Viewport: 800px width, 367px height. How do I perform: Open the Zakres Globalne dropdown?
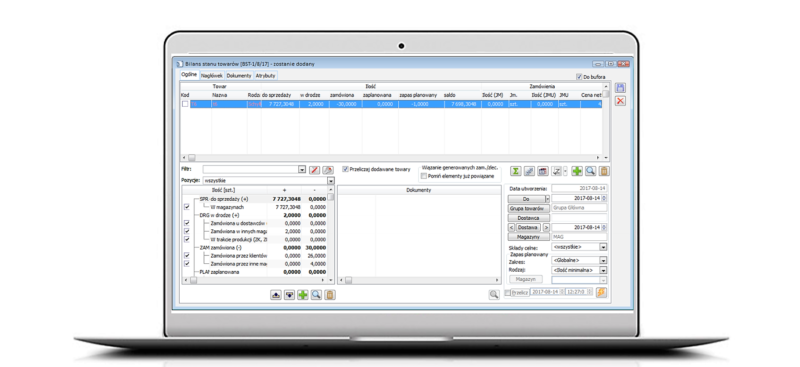point(604,260)
